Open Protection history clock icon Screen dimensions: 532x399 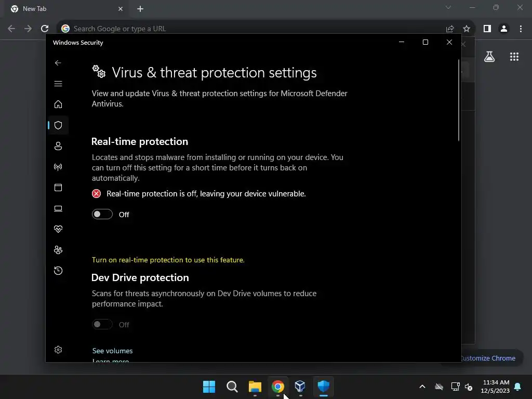tap(58, 271)
